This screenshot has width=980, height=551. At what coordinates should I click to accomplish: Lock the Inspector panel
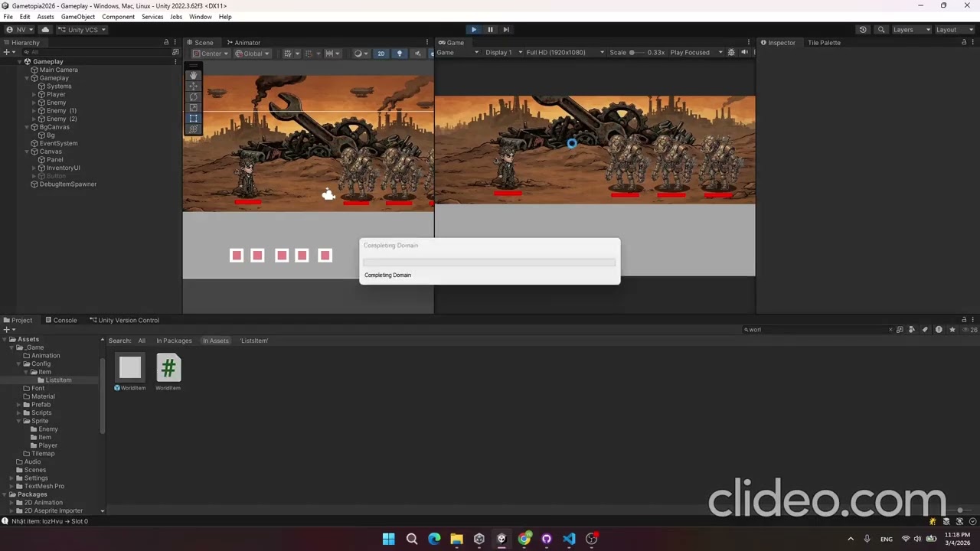pos(963,42)
